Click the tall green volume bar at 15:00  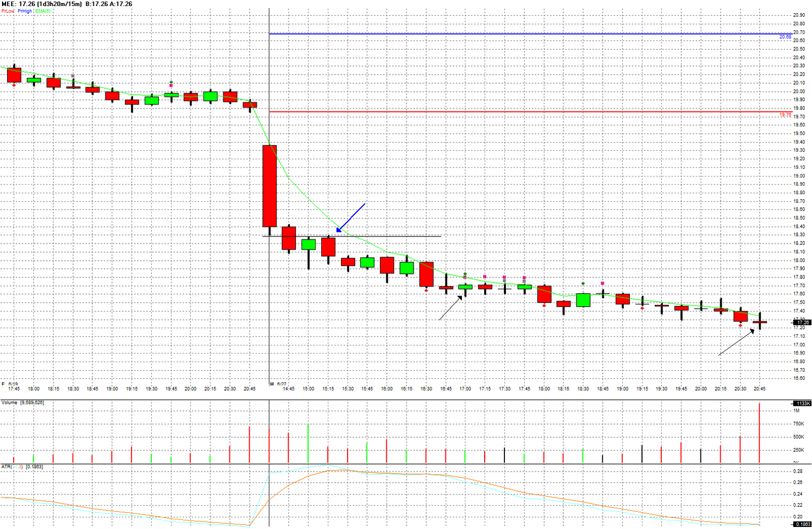pos(308,443)
